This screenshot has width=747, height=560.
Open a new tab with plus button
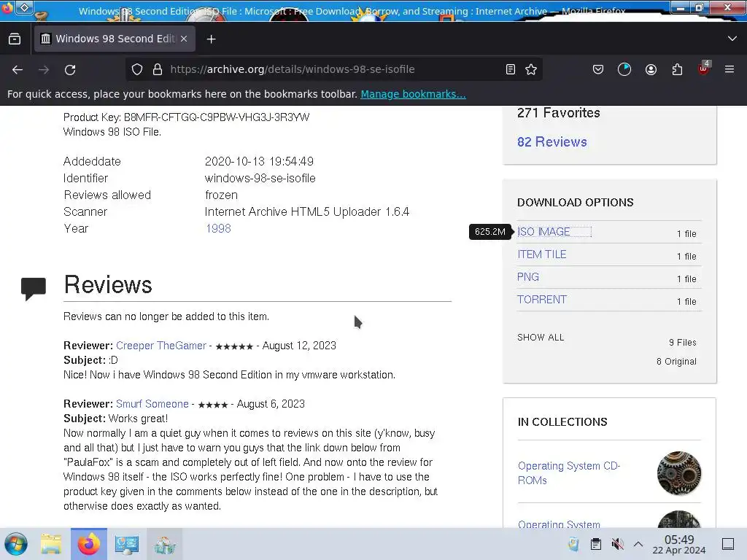coord(211,39)
